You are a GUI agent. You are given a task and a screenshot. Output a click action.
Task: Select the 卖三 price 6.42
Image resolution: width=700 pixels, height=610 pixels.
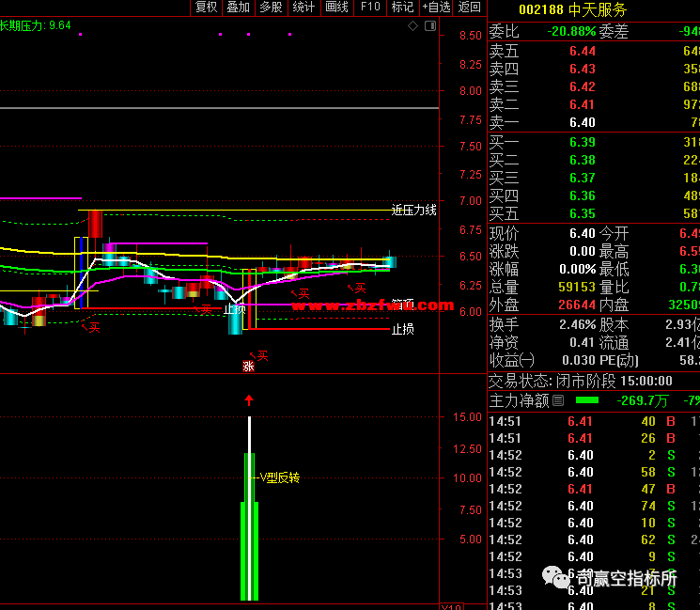point(583,87)
